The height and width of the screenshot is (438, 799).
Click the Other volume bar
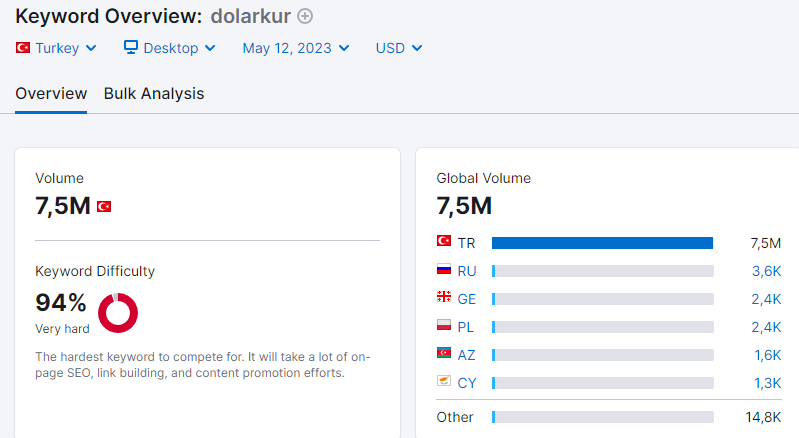point(602,417)
